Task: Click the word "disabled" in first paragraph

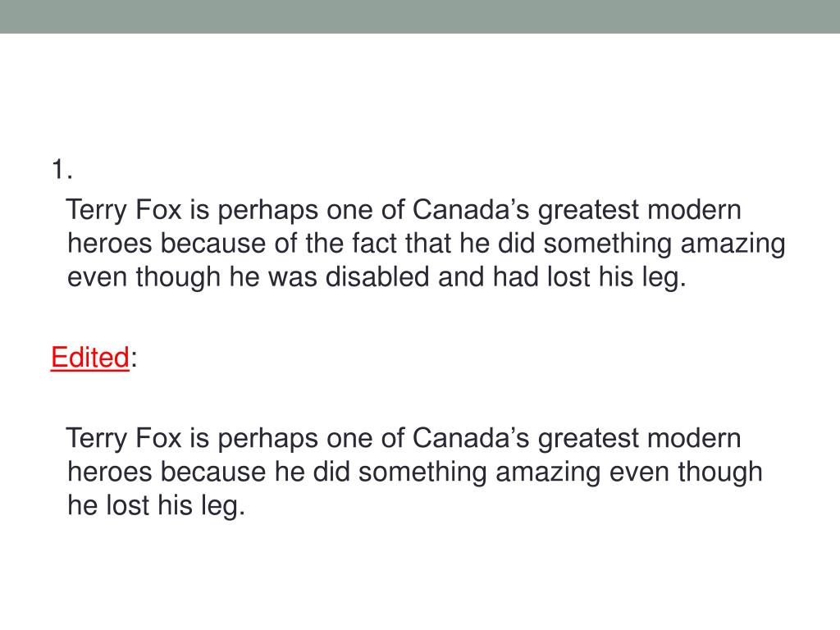Action: coord(377,277)
